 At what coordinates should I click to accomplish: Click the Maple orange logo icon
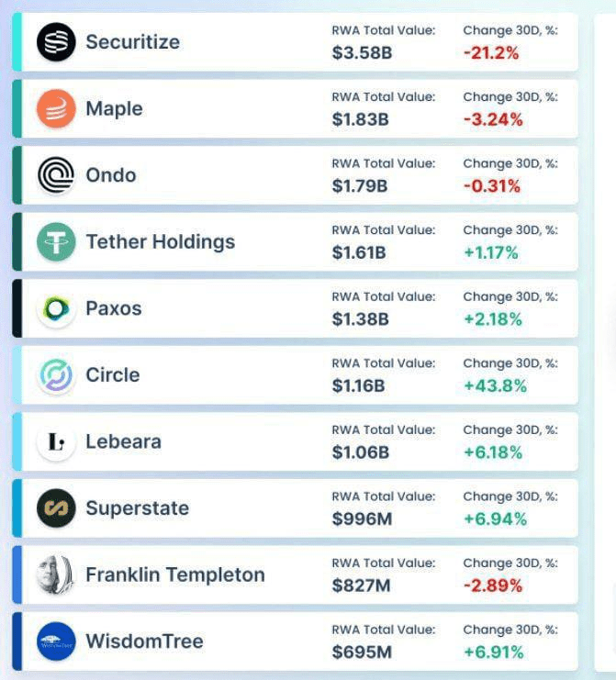(x=56, y=109)
